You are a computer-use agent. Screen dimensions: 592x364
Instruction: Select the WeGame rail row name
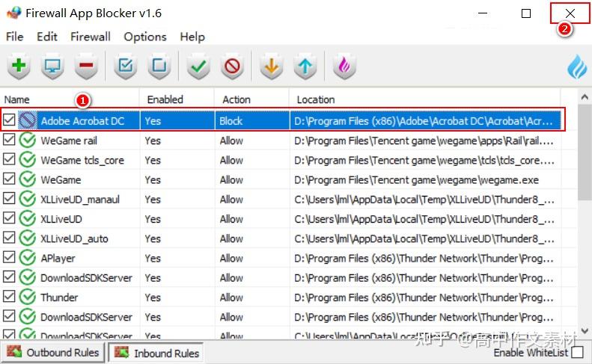[69, 141]
